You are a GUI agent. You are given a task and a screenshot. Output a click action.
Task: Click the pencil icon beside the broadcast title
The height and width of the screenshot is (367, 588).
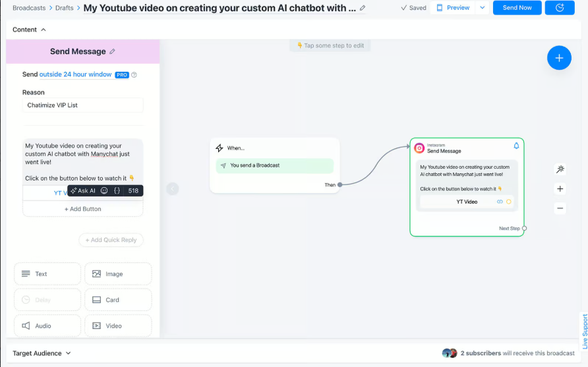pyautogui.click(x=363, y=8)
